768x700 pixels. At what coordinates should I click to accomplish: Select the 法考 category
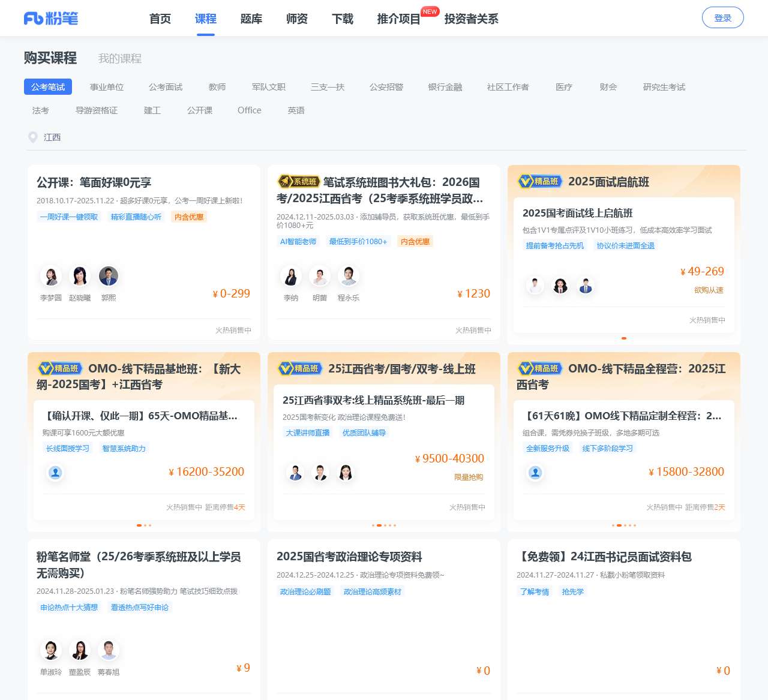click(41, 110)
